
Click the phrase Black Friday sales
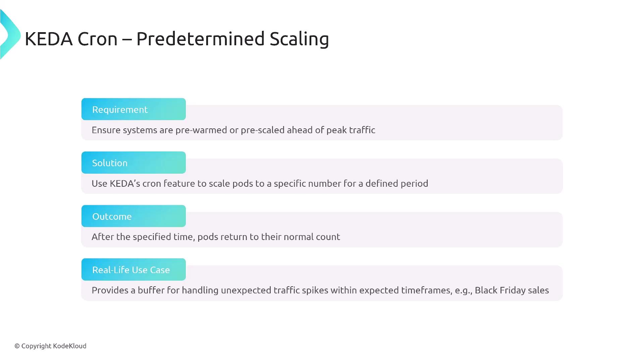(x=512, y=290)
